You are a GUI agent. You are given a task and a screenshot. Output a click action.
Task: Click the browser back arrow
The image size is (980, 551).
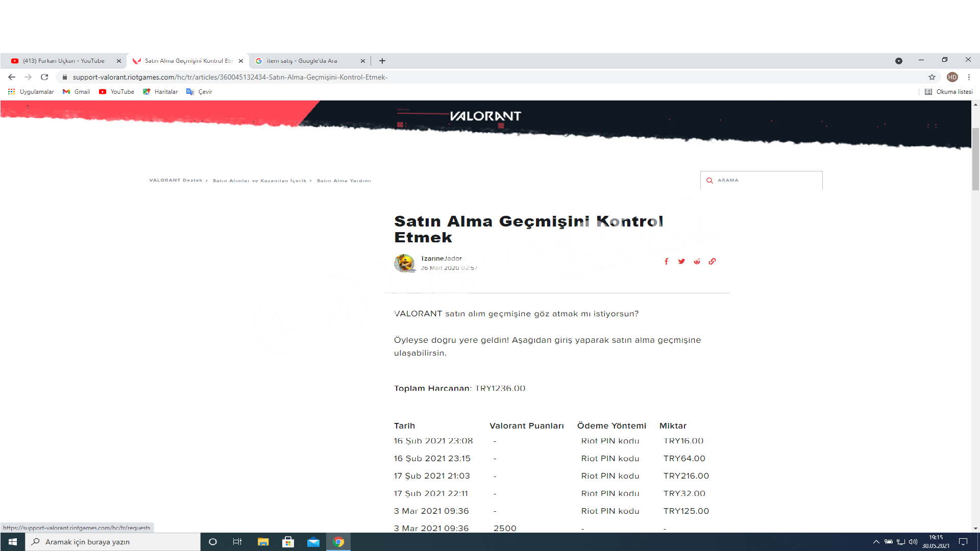click(12, 77)
